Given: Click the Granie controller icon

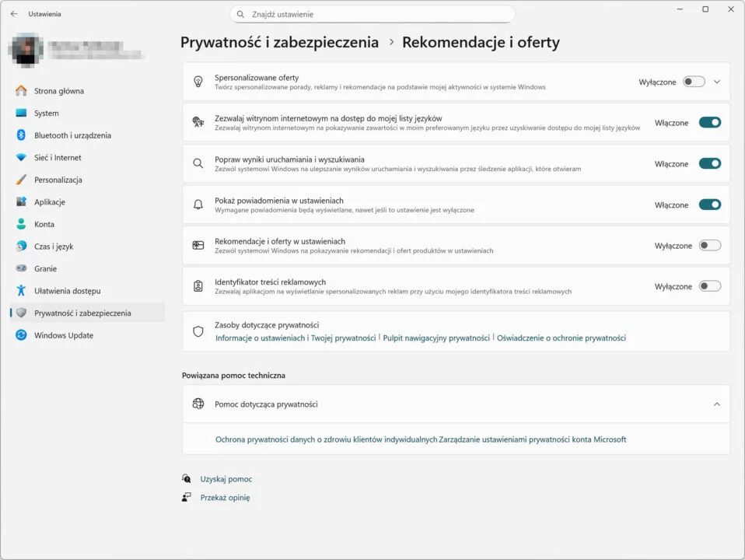Looking at the screenshot, I should 21,268.
